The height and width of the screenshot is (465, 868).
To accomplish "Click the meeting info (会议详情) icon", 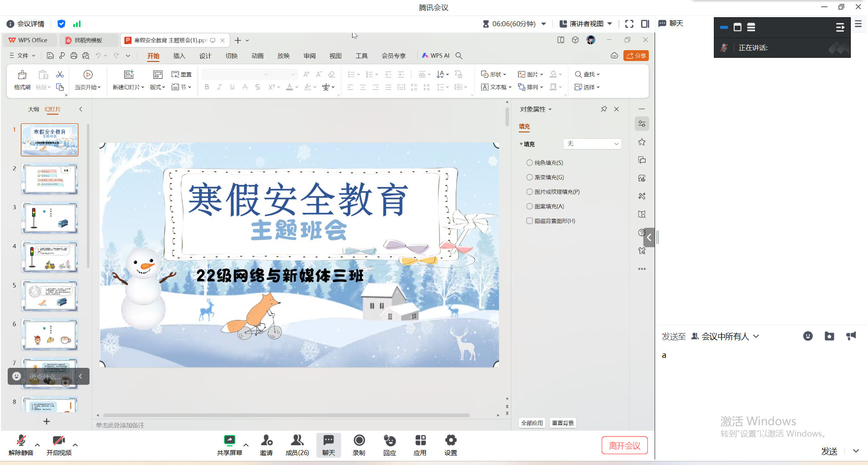I will tap(10, 24).
